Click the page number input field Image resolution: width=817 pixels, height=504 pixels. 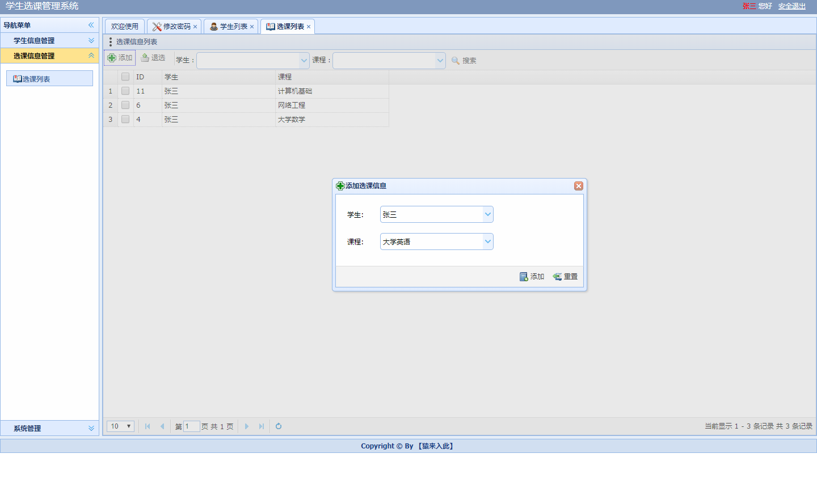[192, 426]
